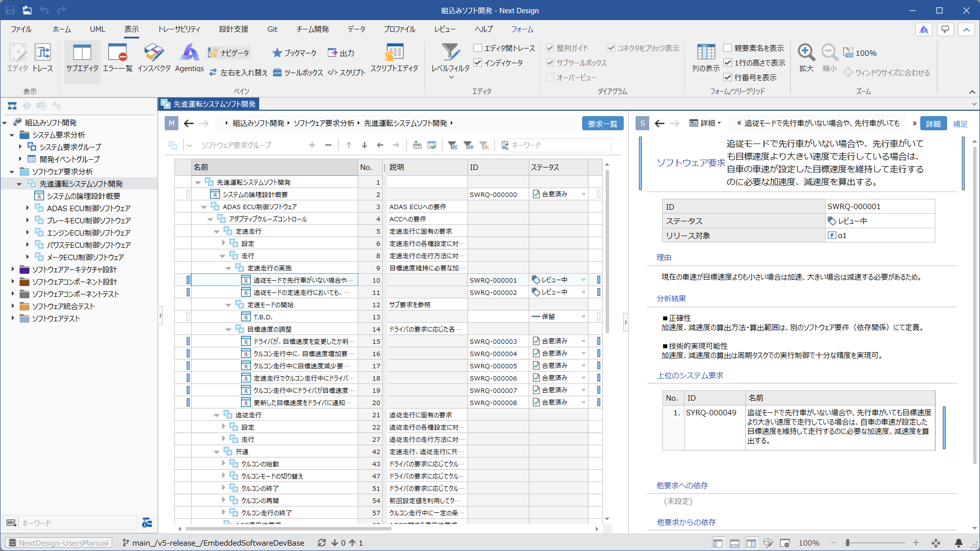
Task: Click the ソフトウェア要求分析 breadcrumb link
Action: 324,123
